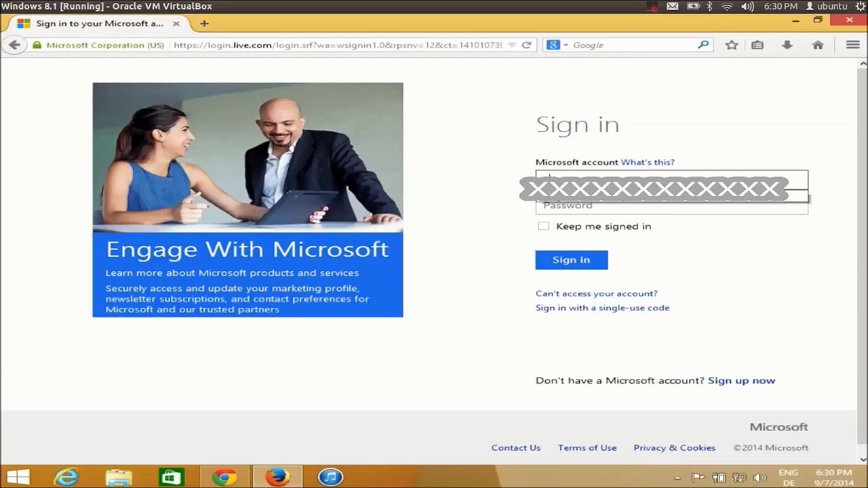Go to the Firefox home page icon
Viewport: 868px width, 488px height.
(x=818, y=45)
